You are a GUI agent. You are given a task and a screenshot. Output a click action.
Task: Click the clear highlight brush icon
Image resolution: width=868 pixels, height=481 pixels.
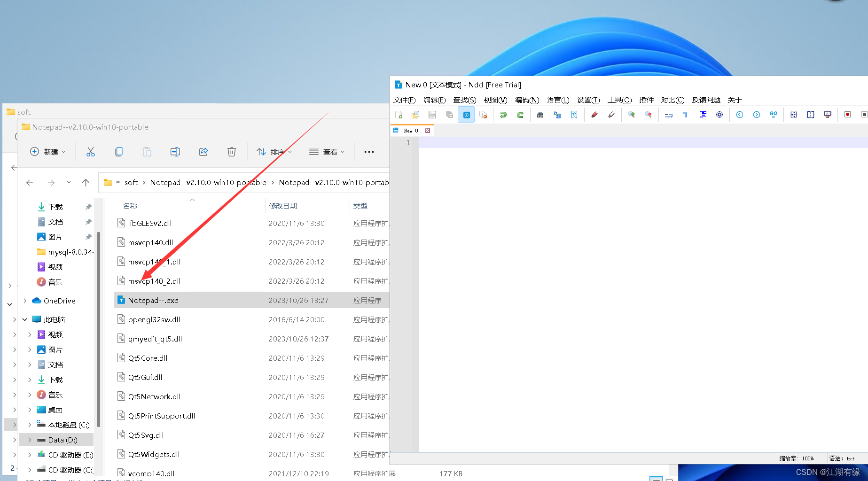pos(611,115)
